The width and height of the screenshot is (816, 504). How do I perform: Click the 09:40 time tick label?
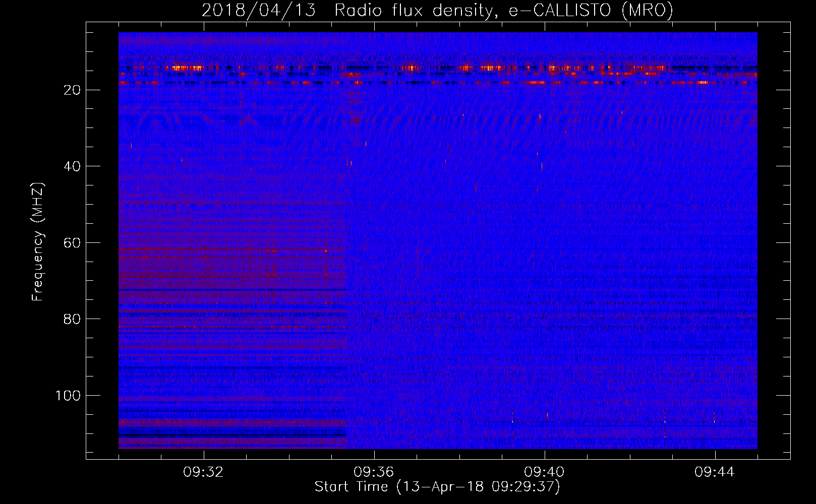(544, 472)
